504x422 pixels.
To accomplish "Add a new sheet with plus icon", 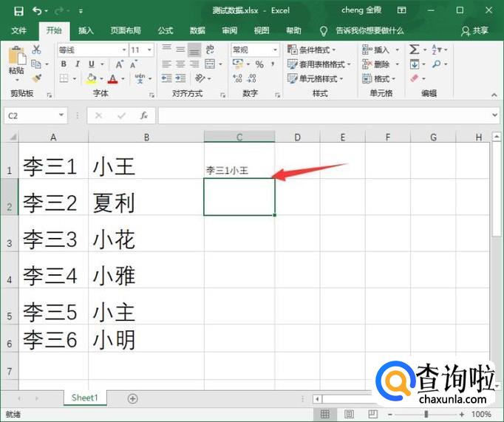I will 133,398.
